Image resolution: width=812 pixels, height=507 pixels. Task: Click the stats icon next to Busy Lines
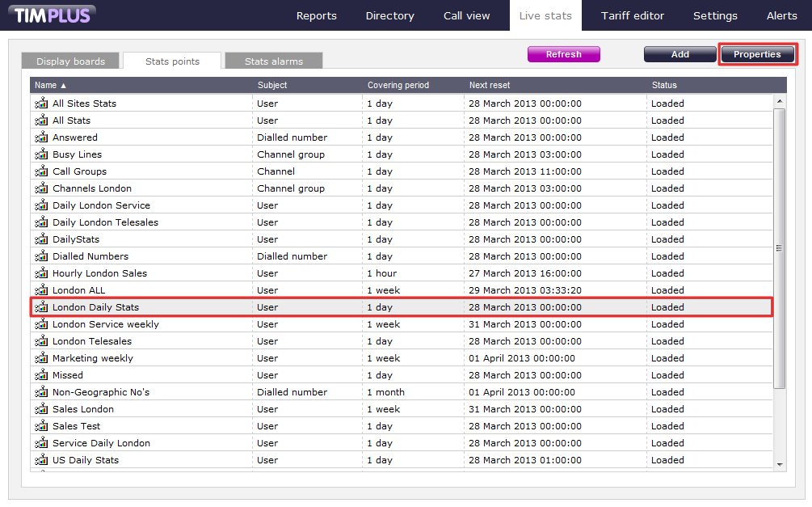click(40, 154)
